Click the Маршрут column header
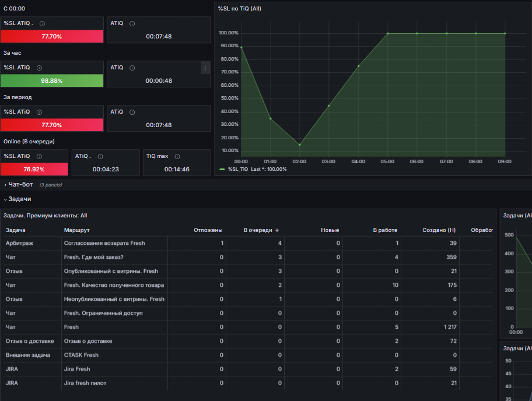 pyautogui.click(x=76, y=230)
